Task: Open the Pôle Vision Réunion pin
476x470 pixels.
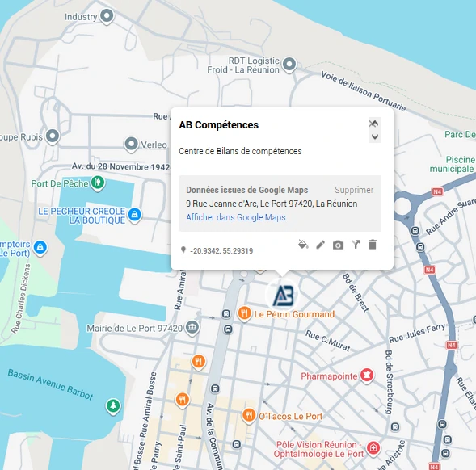Action: (x=373, y=448)
